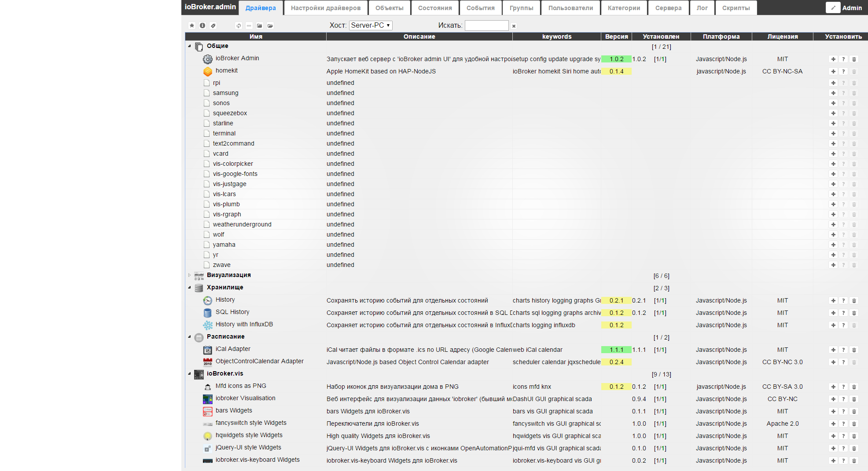The image size is (868, 471).
Task: Select the squeezebox row
Action: pos(526,113)
